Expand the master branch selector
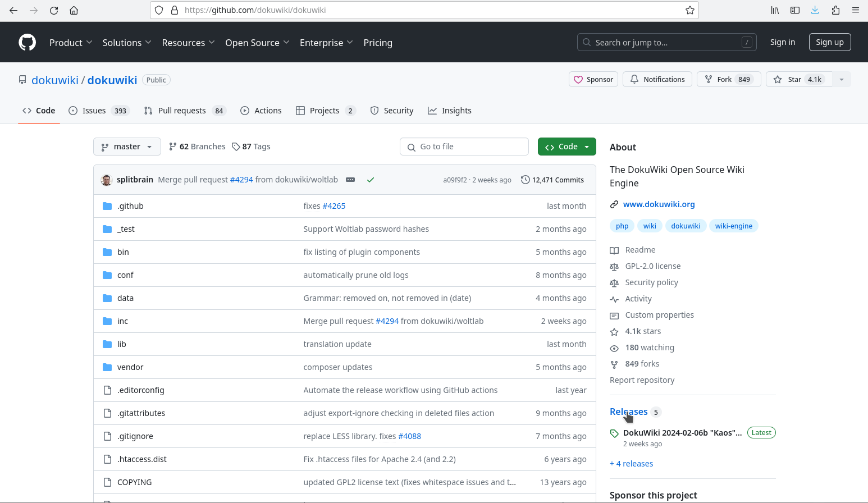 coord(127,147)
